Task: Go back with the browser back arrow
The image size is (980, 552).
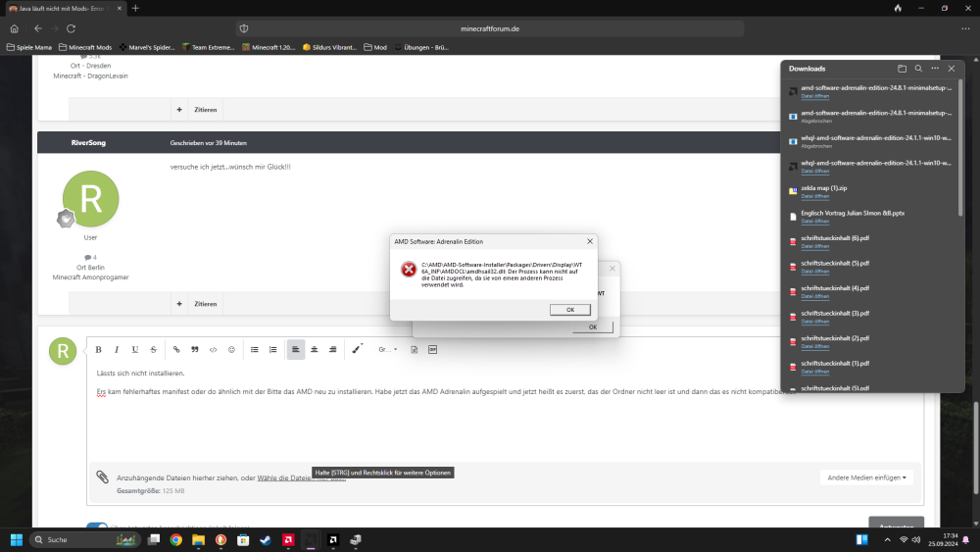Action: (38, 28)
